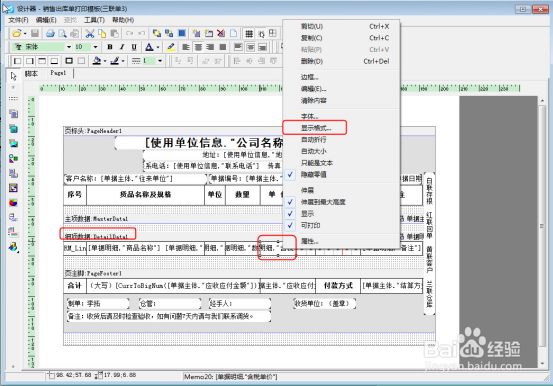Switch to the 脚本 tab

click(x=31, y=73)
